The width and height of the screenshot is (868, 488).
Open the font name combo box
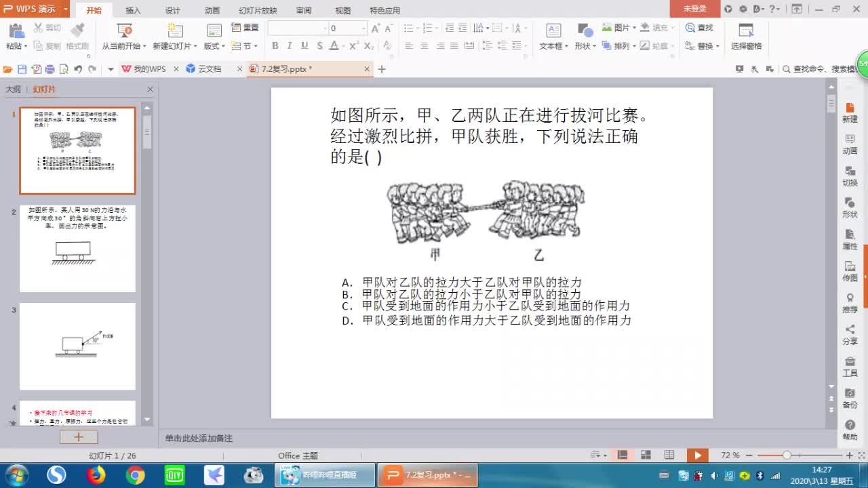pyautogui.click(x=298, y=28)
